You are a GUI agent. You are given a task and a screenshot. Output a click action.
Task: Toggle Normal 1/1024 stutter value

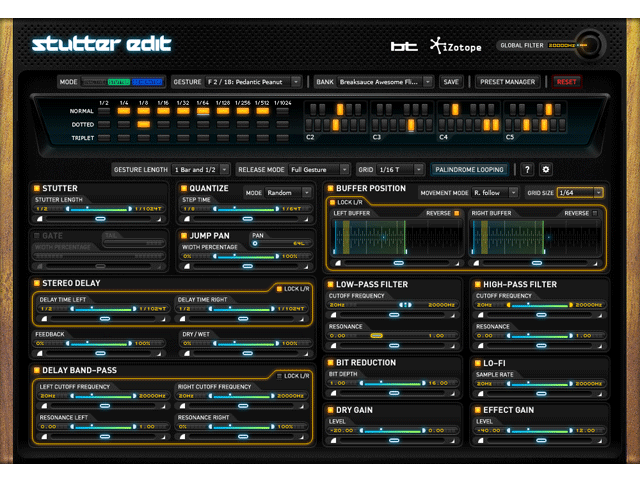(282, 111)
